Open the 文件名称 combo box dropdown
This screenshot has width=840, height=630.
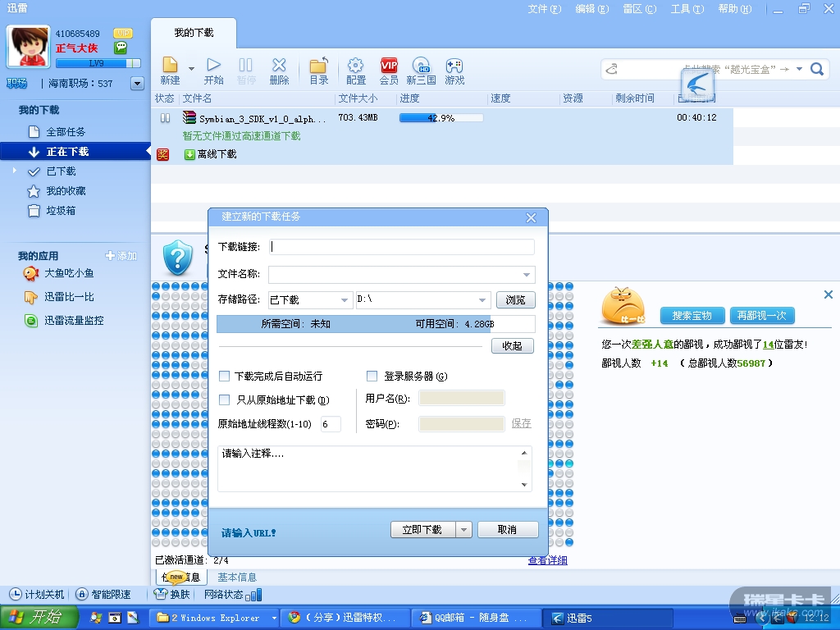(x=526, y=274)
